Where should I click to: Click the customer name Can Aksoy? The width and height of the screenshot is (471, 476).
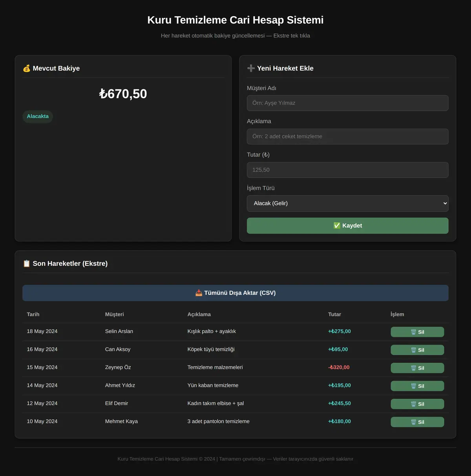118,349
